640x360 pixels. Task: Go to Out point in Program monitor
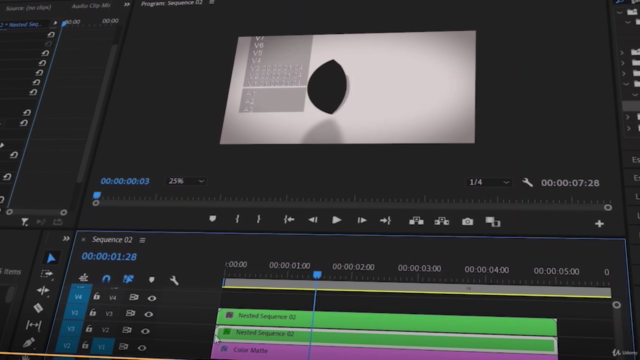click(385, 221)
